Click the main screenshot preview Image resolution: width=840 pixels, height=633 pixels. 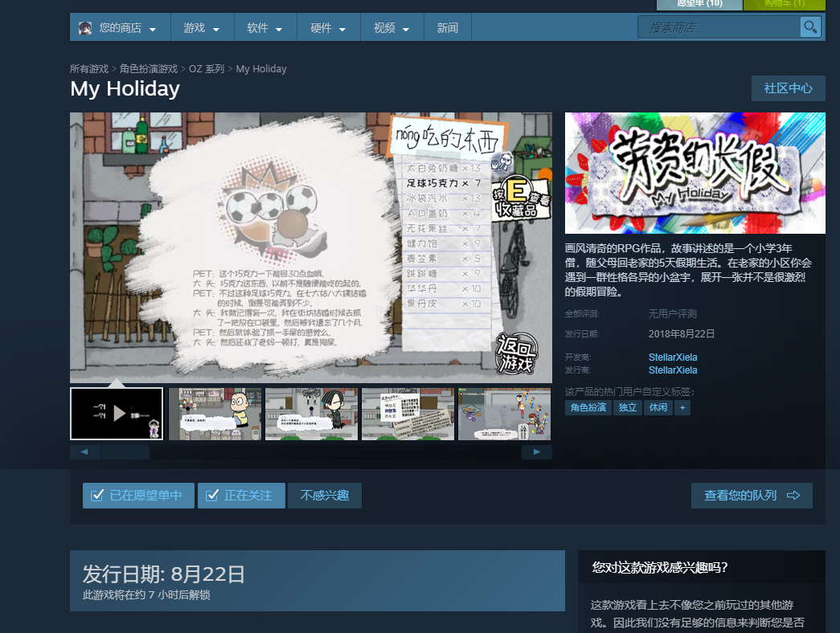pos(311,247)
